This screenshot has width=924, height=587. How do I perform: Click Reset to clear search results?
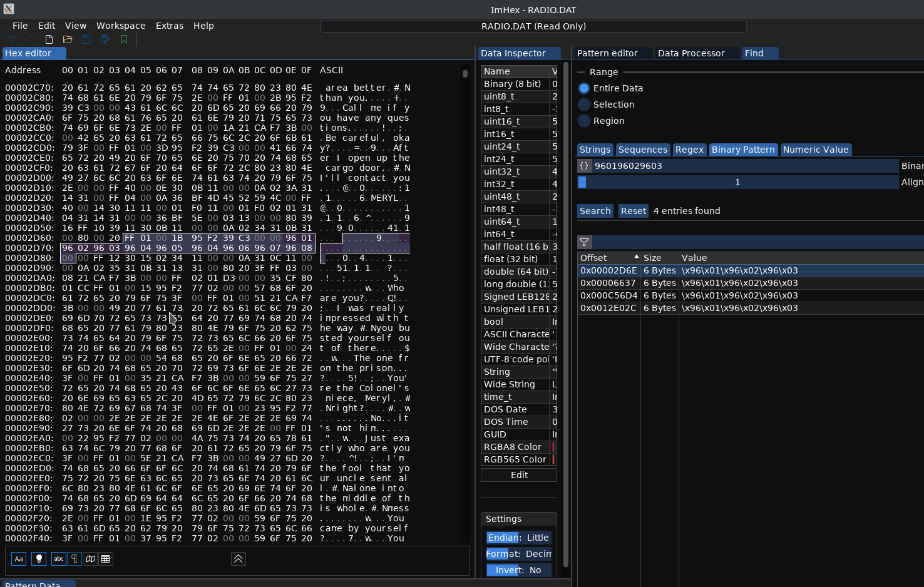pyautogui.click(x=633, y=211)
